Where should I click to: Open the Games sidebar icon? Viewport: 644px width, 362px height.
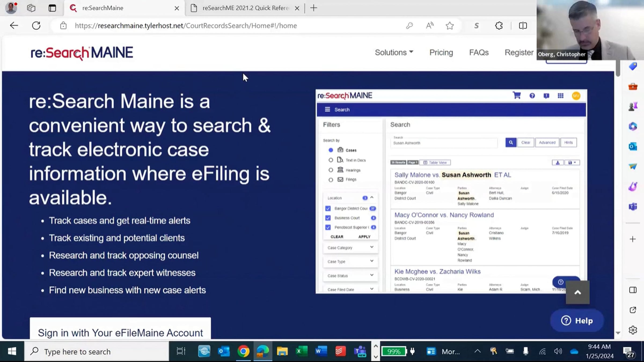(x=633, y=106)
